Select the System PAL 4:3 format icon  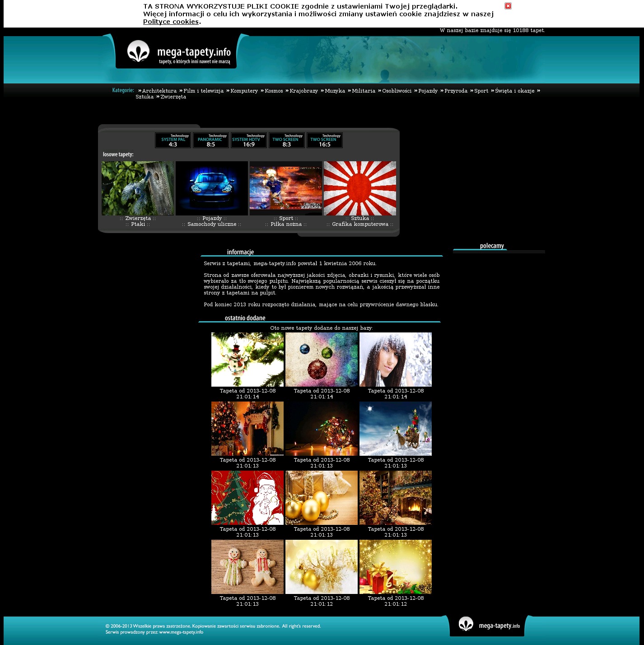coord(173,140)
